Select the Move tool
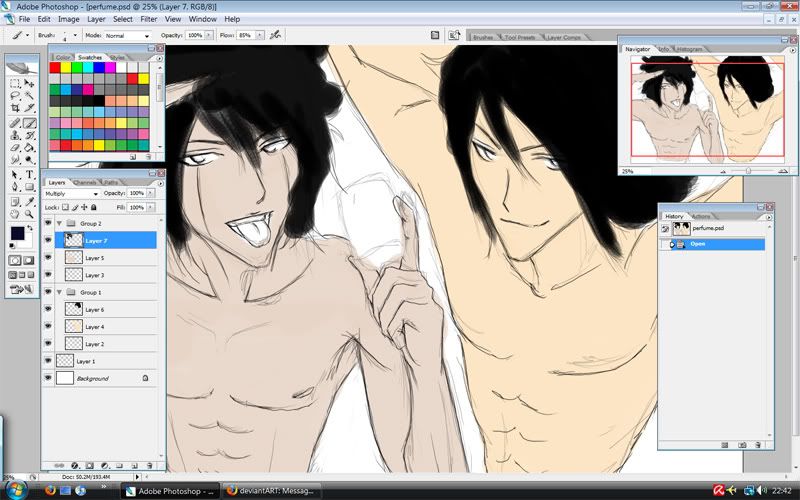 pos(29,83)
